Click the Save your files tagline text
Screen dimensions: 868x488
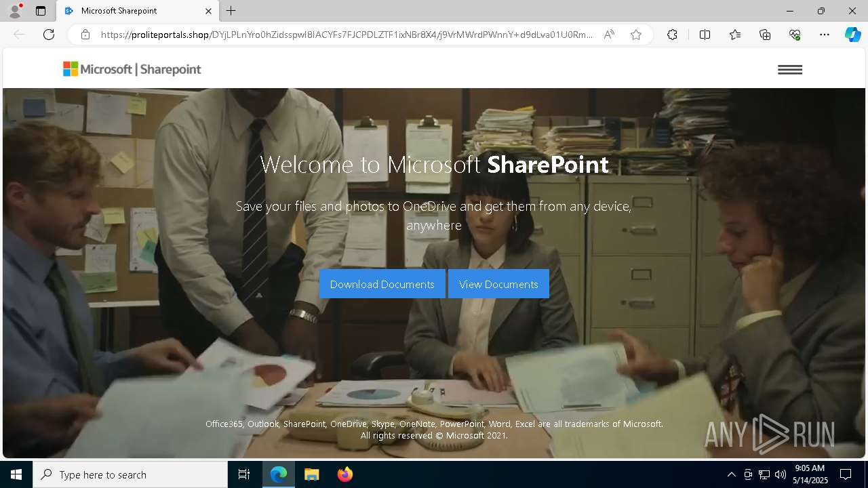point(434,216)
